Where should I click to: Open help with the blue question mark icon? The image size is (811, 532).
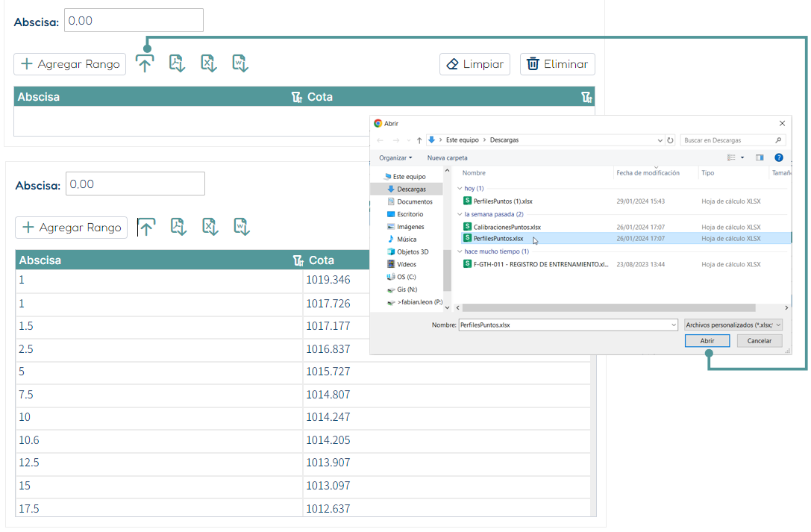pyautogui.click(x=778, y=157)
